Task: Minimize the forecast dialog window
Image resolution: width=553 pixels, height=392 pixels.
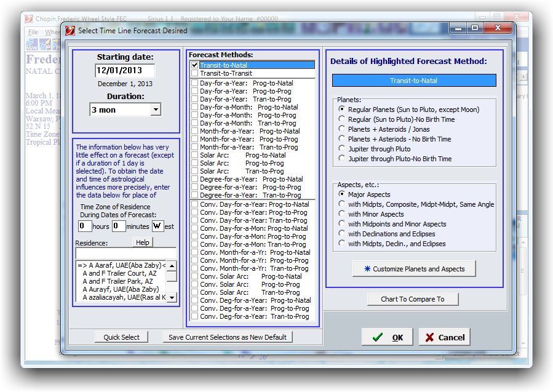Action: tap(458, 28)
